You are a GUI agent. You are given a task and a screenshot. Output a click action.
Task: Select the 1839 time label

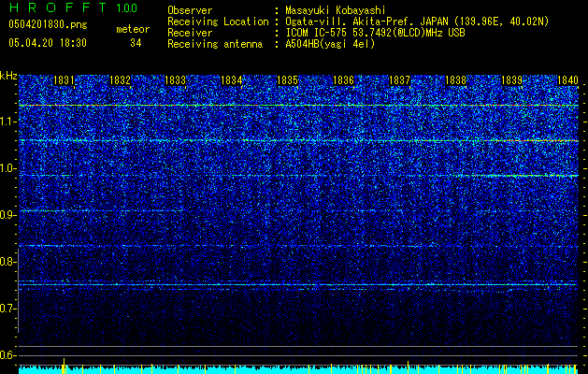pos(512,80)
